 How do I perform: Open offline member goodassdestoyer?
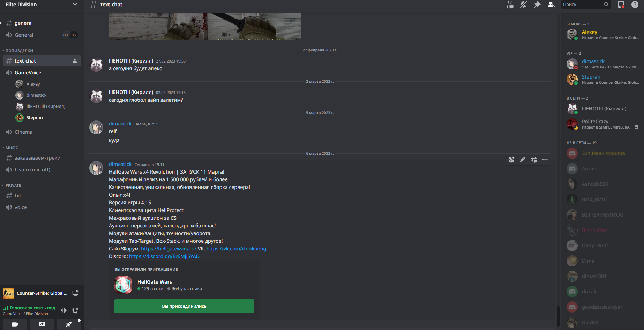click(x=602, y=307)
